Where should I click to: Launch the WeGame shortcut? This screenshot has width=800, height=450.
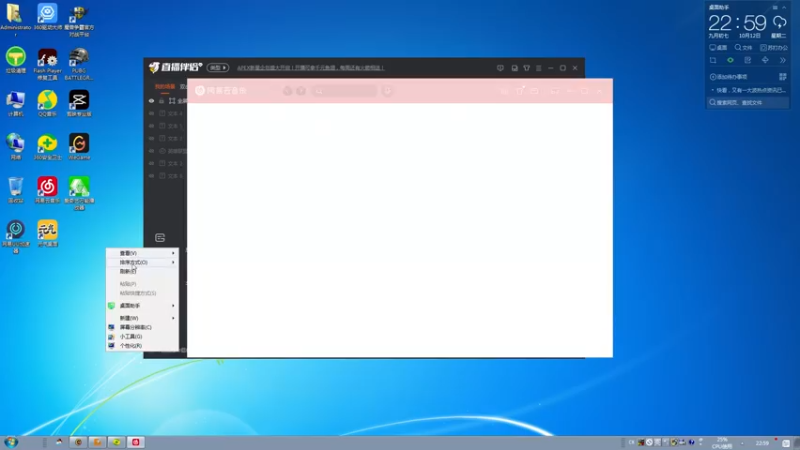(x=79, y=146)
